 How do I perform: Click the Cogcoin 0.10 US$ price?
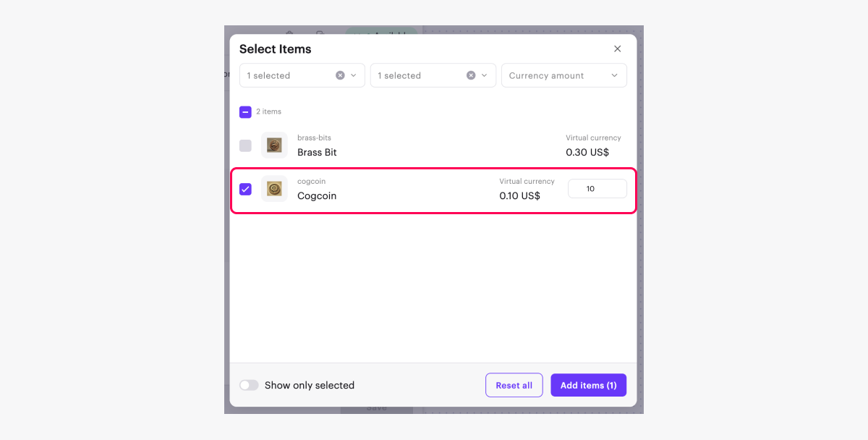pyautogui.click(x=519, y=196)
